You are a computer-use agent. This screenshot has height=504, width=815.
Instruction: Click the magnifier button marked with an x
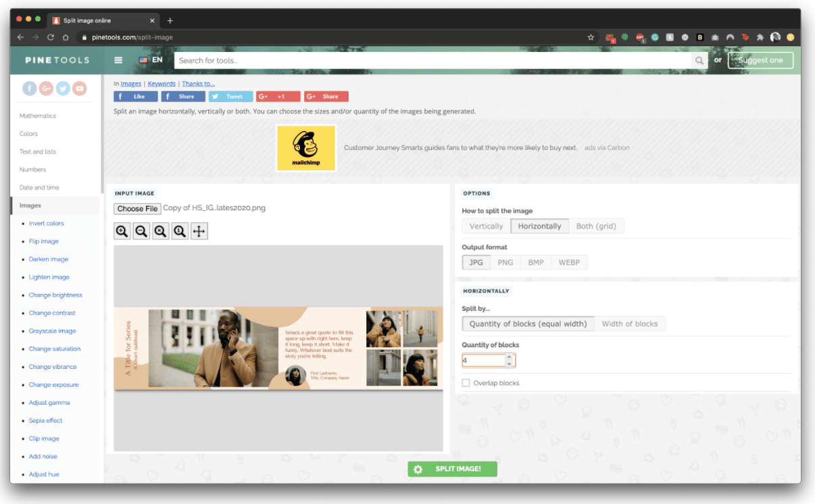[160, 232]
